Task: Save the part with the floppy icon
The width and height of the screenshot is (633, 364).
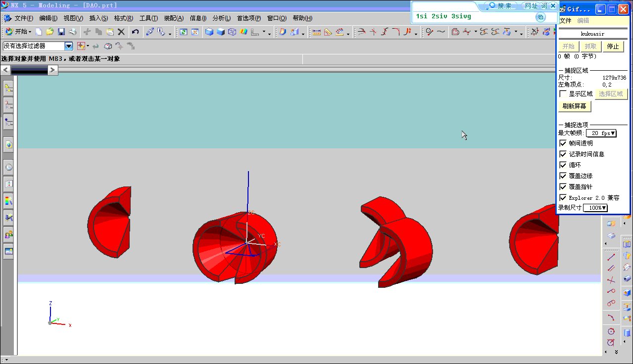Action: coord(61,32)
